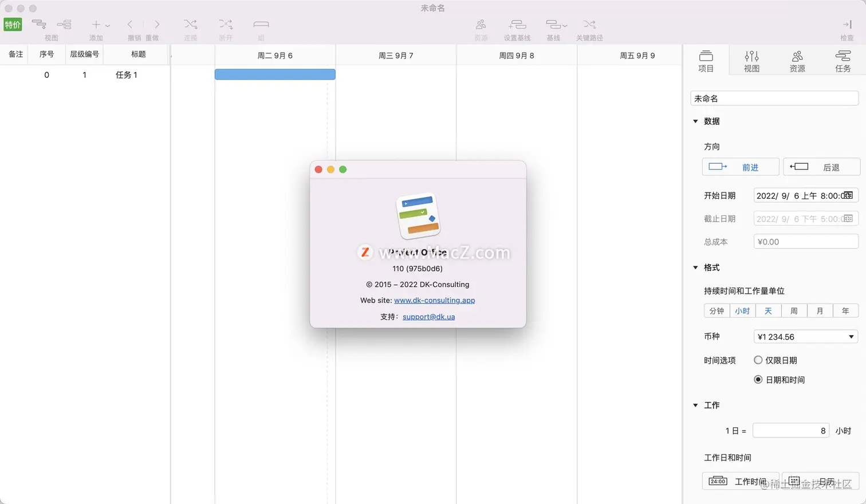Open the 任务 inspector tab
This screenshot has height=504, width=866.
point(843,61)
